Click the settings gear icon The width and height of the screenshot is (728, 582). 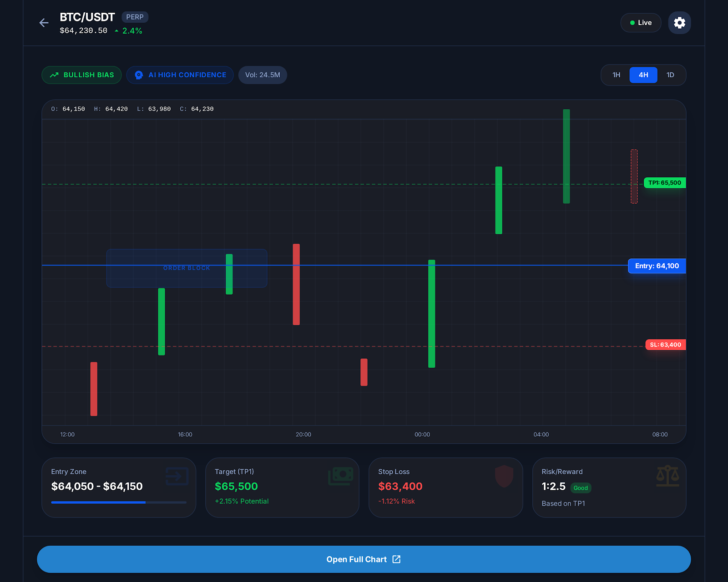coord(679,22)
